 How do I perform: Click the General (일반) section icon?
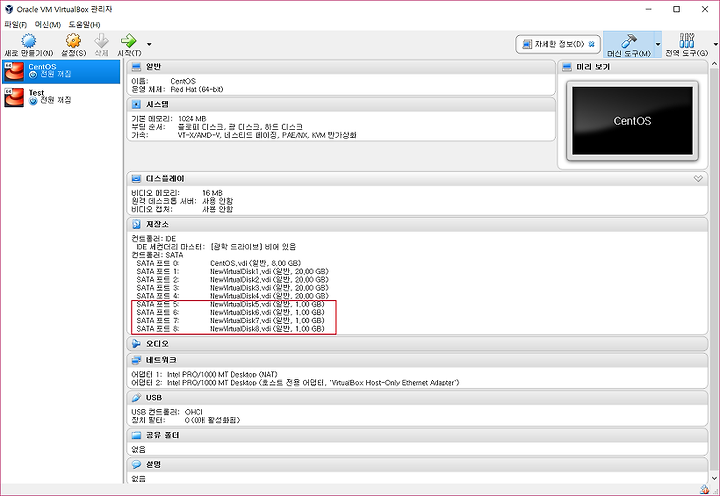136,67
